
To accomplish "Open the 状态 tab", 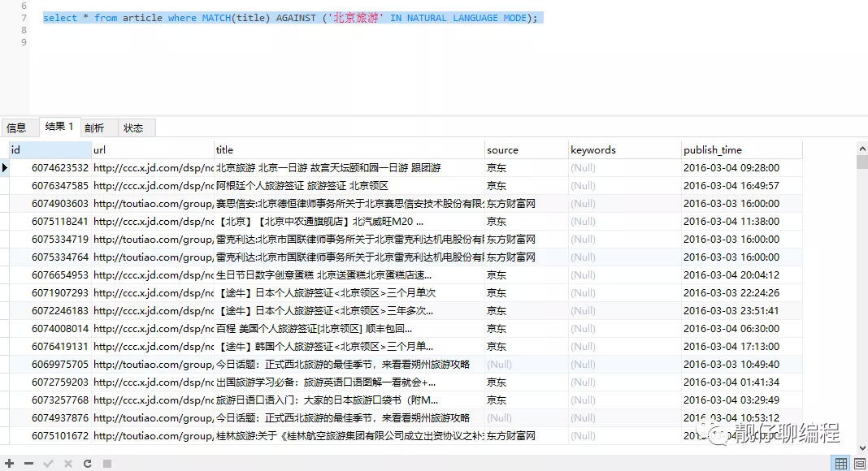I will point(133,127).
